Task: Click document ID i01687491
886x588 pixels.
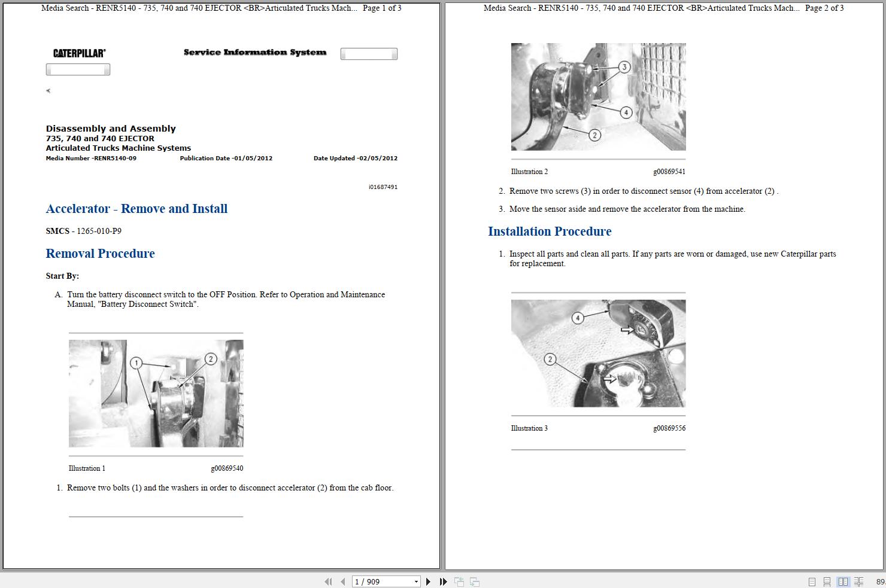Action: coord(383,187)
